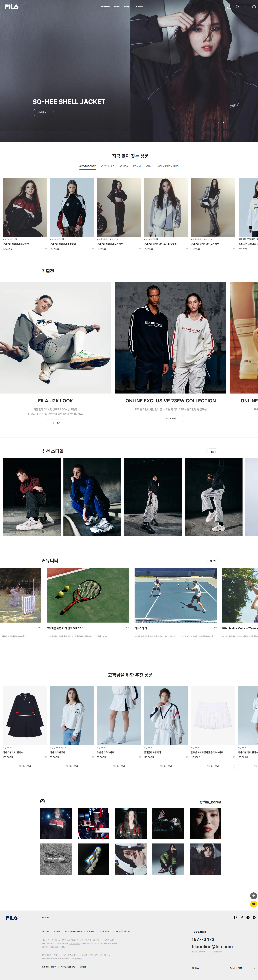Like the first Motorcore jacket heart
Image resolution: width=258 pixels, height=980 pixels.
click(46, 249)
